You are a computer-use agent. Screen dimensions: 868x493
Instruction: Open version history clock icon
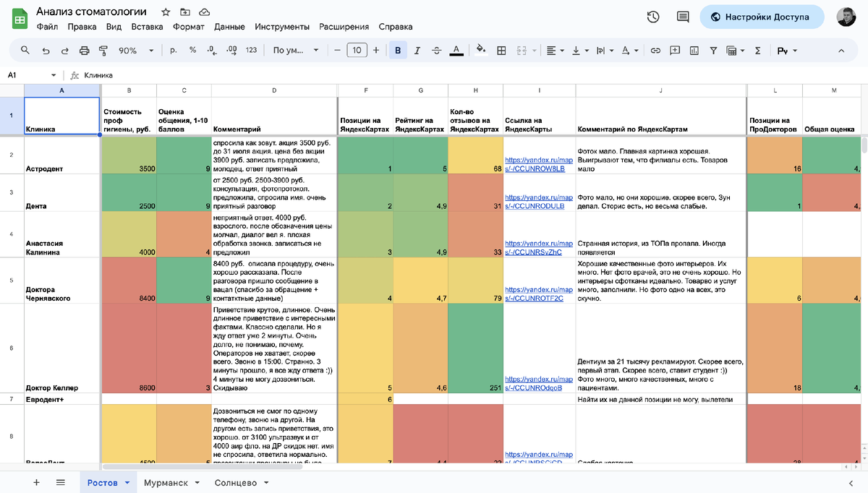click(653, 17)
